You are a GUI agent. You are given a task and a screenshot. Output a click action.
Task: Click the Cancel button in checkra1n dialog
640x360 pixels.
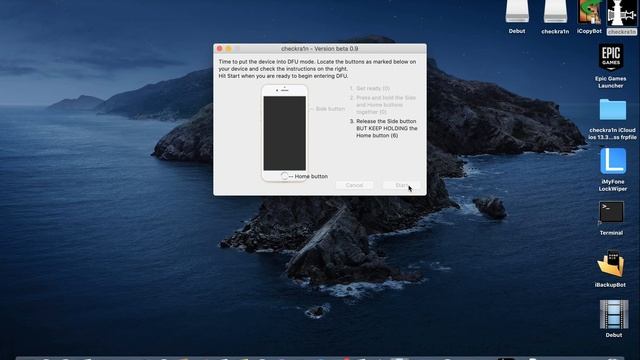(354, 185)
